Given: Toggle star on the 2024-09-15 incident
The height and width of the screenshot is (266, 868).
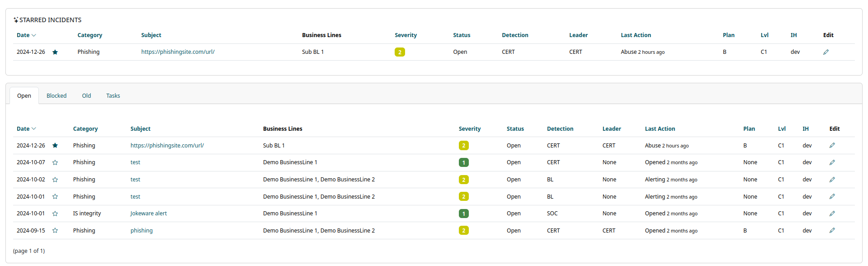Looking at the screenshot, I should 55,231.
